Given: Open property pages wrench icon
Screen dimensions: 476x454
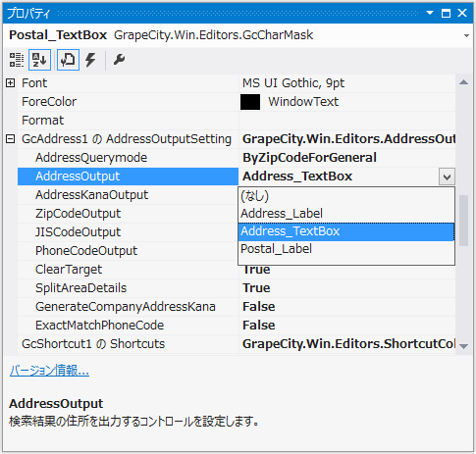Looking at the screenshot, I should point(119,60).
